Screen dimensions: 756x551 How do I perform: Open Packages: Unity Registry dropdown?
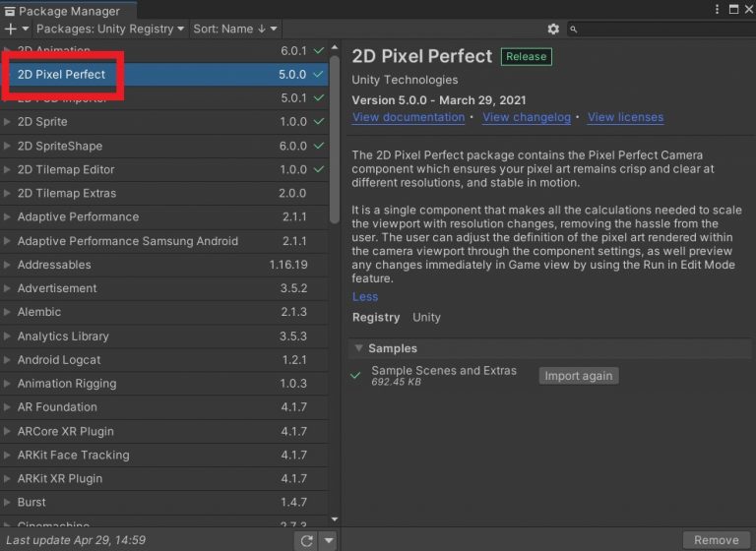coord(110,29)
